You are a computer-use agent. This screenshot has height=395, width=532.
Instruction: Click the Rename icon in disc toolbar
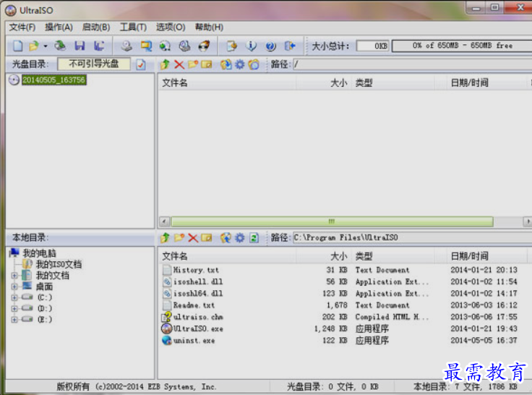(x=206, y=64)
